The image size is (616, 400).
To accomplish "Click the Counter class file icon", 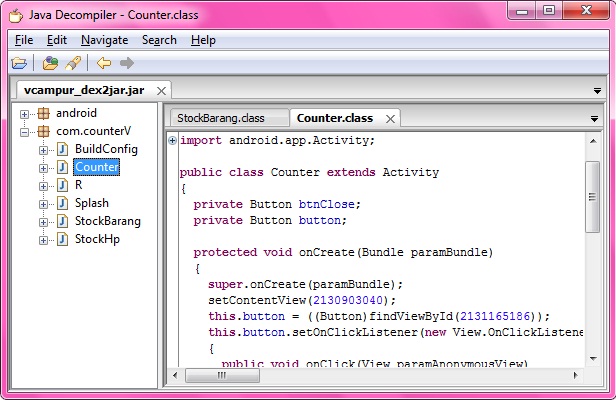I will point(63,167).
